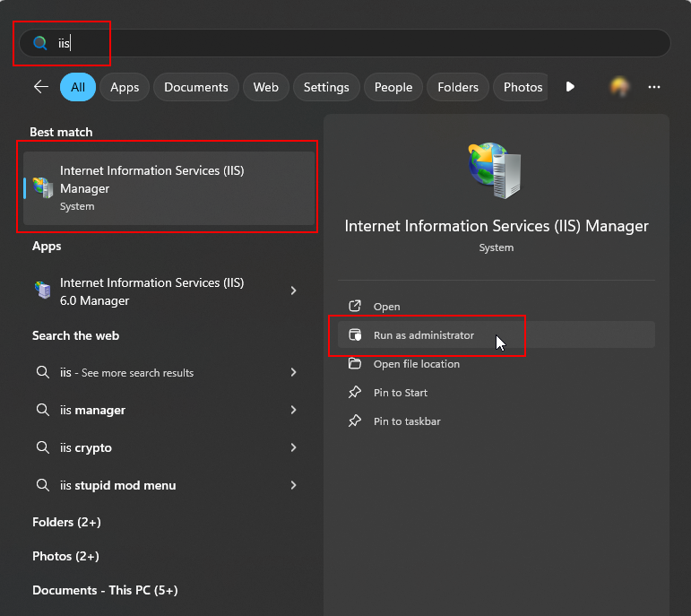This screenshot has height=616, width=691.
Task: Switch to the Apps filter tab
Action: [x=125, y=87]
